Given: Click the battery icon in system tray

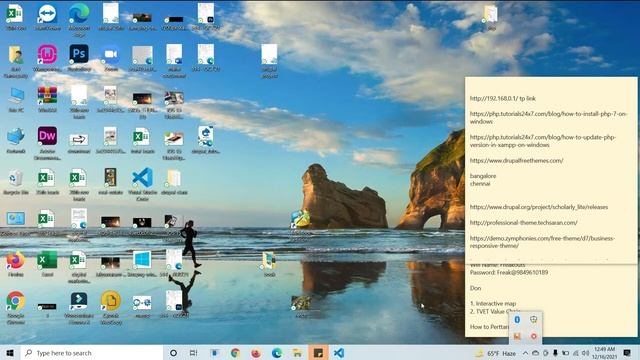Looking at the screenshot, I should tap(565, 353).
